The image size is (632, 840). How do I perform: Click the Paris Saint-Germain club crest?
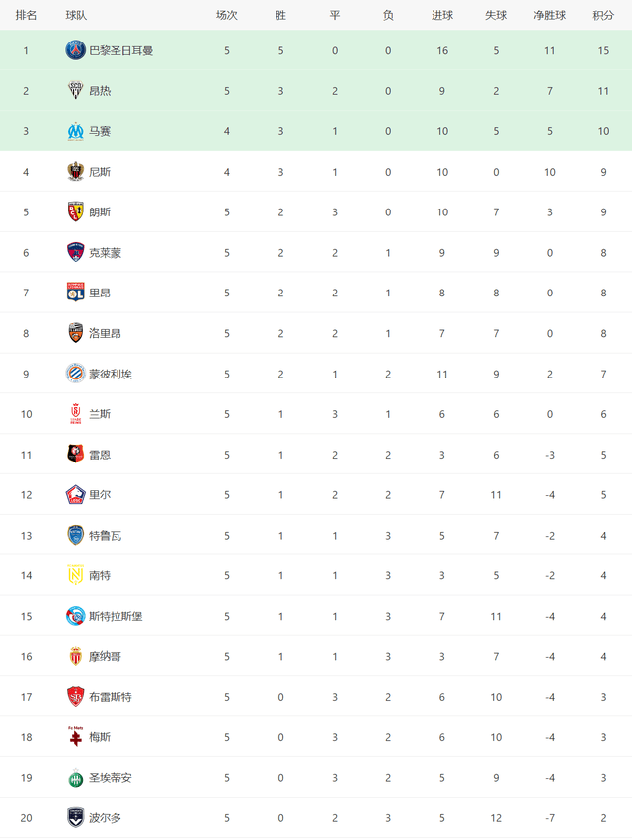75,50
